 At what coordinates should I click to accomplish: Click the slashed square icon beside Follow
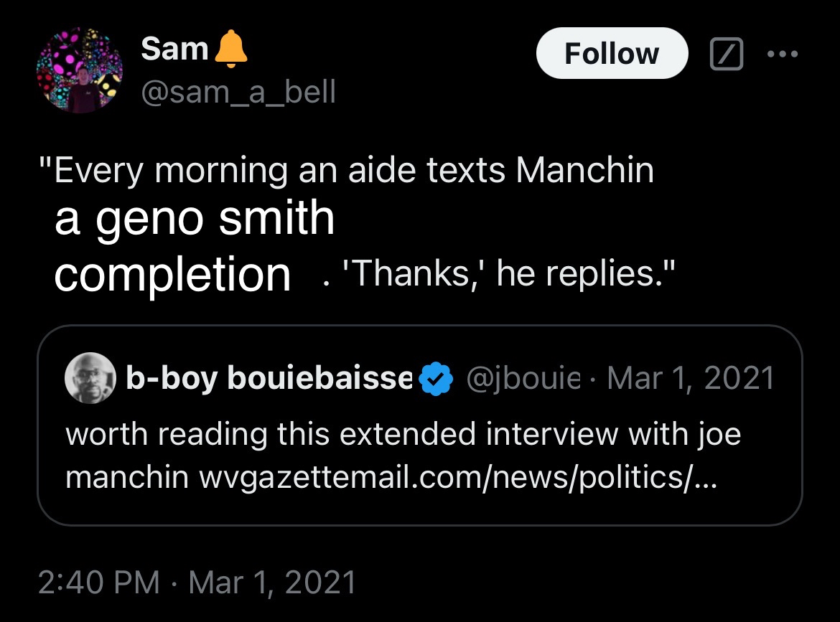pyautogui.click(x=725, y=54)
